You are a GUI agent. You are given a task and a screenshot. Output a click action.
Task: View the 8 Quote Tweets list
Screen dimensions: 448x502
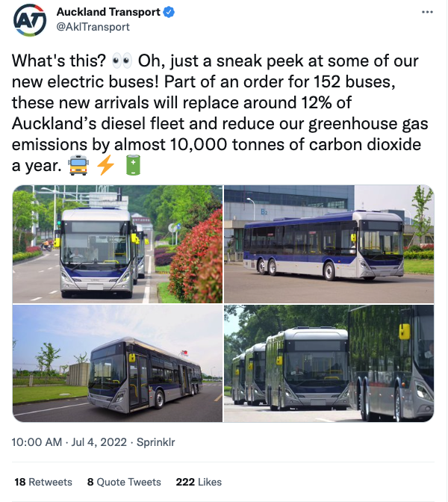coord(124,482)
